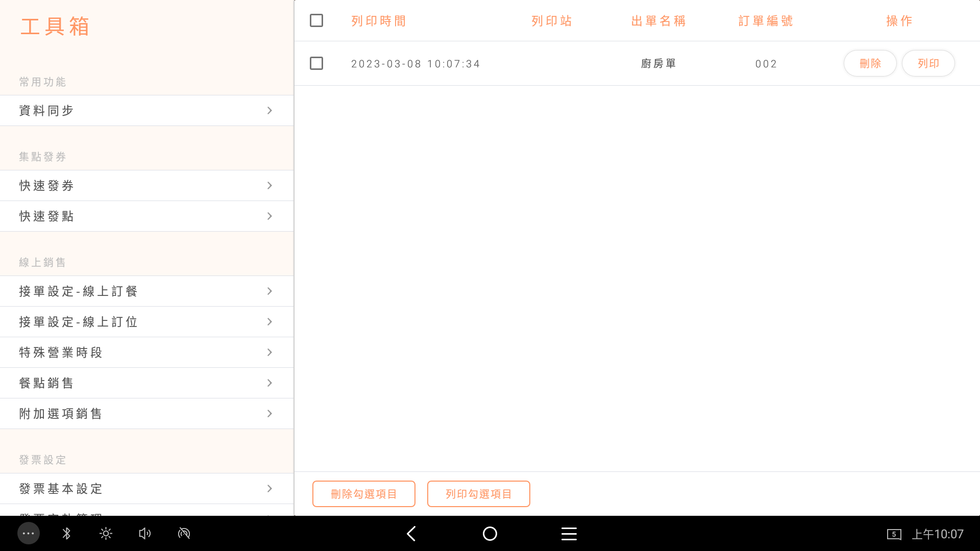Tap the Bluetooth icon in system bar
The width and height of the screenshot is (980, 551).
click(x=66, y=534)
